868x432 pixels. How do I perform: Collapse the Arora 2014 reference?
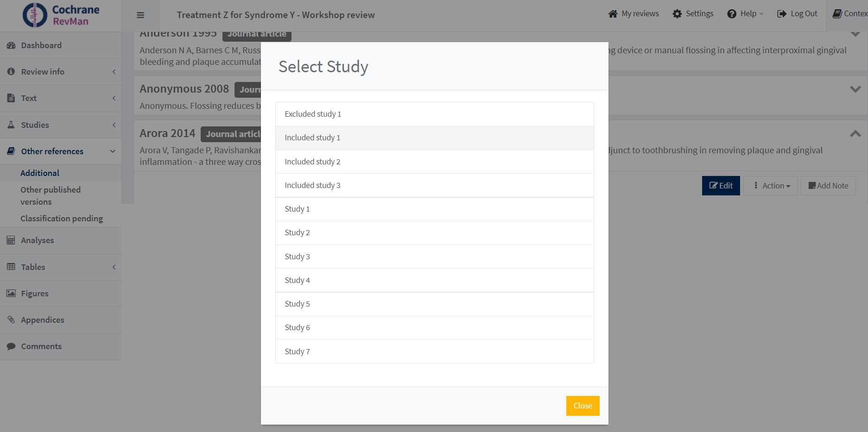855,134
